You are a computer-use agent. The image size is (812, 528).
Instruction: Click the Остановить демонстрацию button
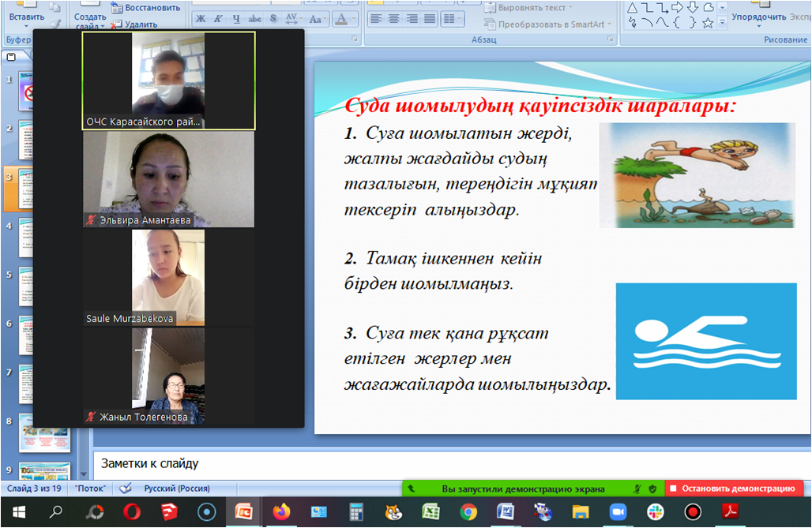click(x=733, y=489)
